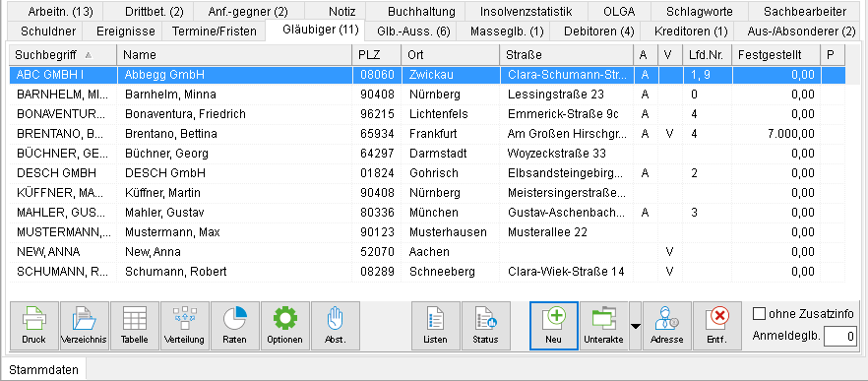Viewport: 868px width, 381px height.
Task: Click the Woyzeckstraße 33 street cell
Action: [566, 154]
